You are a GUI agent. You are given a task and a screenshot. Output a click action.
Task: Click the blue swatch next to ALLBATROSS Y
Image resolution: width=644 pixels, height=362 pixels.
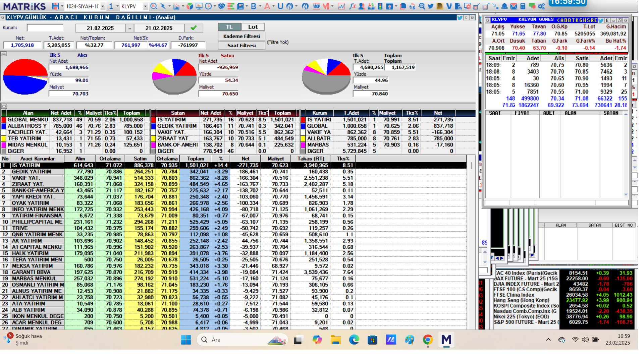[3, 126]
